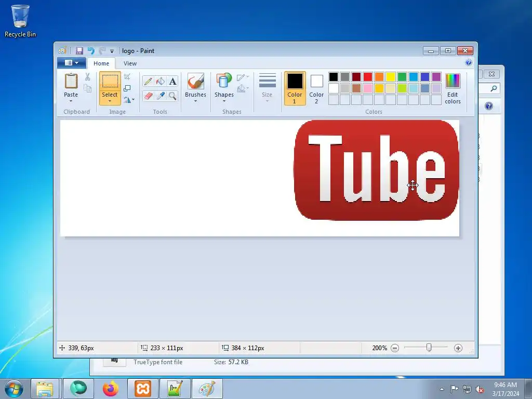The height and width of the screenshot is (399, 532).
Task: Open the Shape fill dropdown
Action: [x=243, y=88]
